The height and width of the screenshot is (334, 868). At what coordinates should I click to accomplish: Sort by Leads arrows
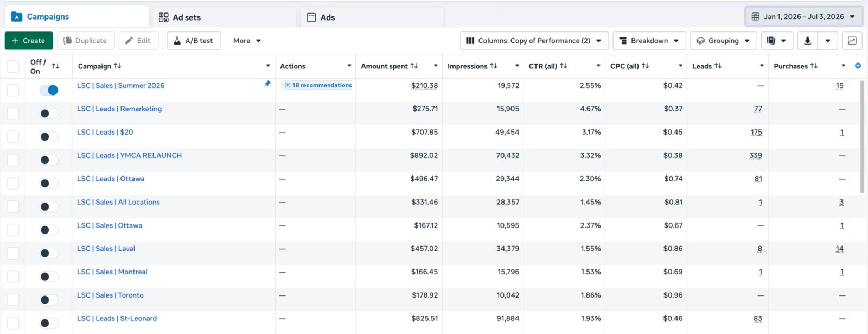tap(718, 66)
